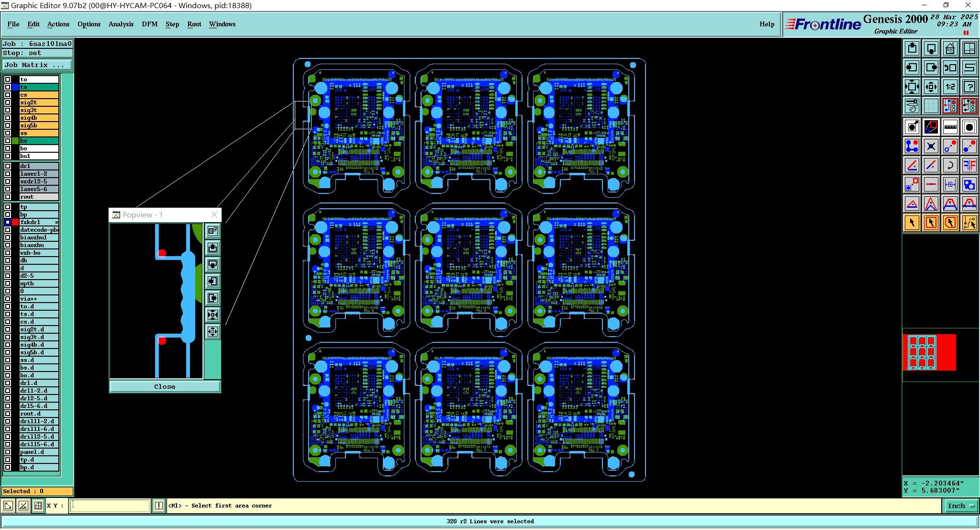
Task: Expand the fzkdrl layer side marker
Action: (x=56, y=222)
